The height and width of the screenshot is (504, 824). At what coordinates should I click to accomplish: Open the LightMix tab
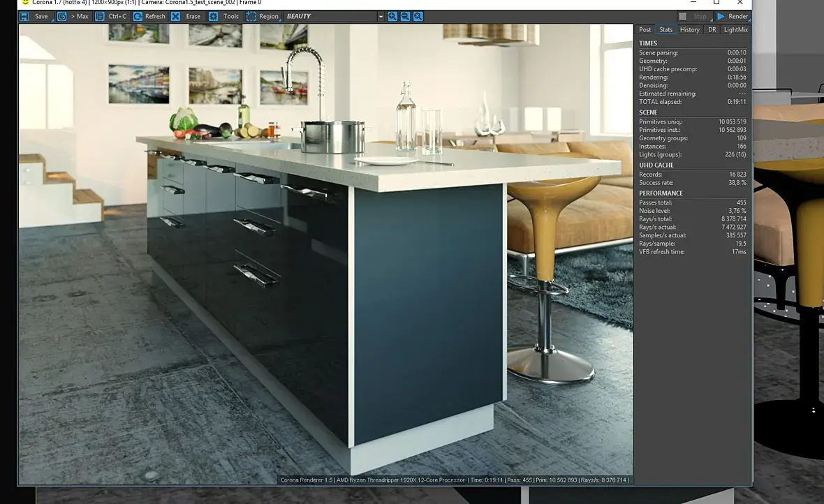(736, 29)
